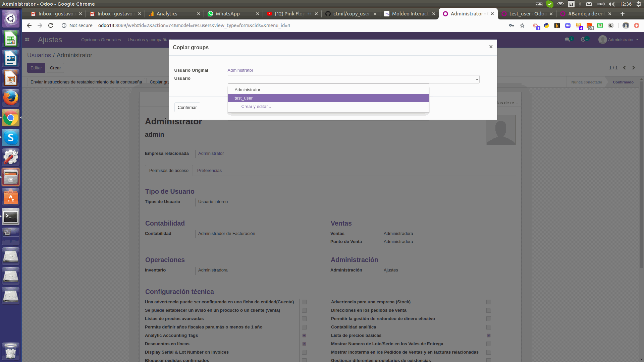
Task: Choose Crear y editar... in dropdown
Action: (328, 107)
